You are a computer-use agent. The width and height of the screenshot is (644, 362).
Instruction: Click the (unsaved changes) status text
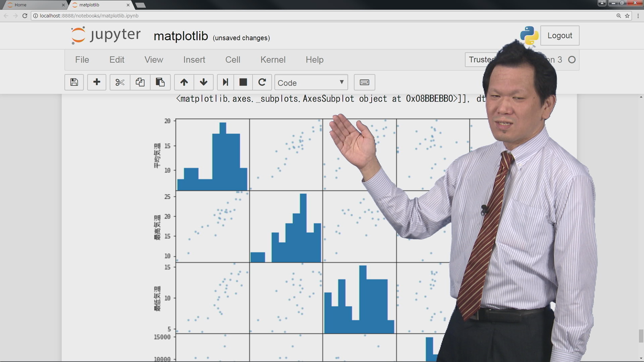pos(241,38)
